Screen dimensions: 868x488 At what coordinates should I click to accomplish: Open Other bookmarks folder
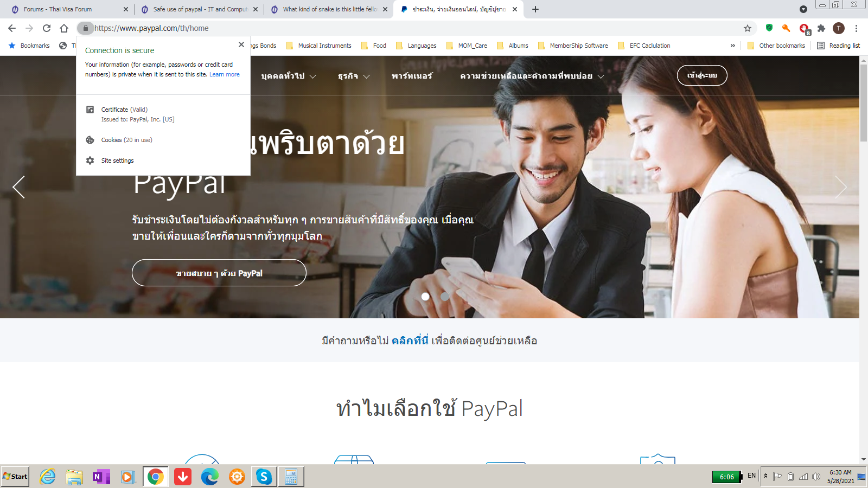tap(776, 46)
